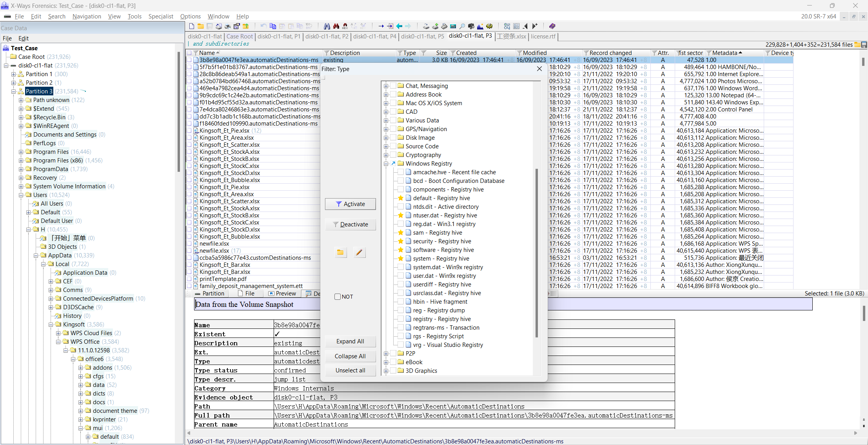Click the Print toolbar icon
The height and width of the screenshot is (445, 868).
pos(228,26)
